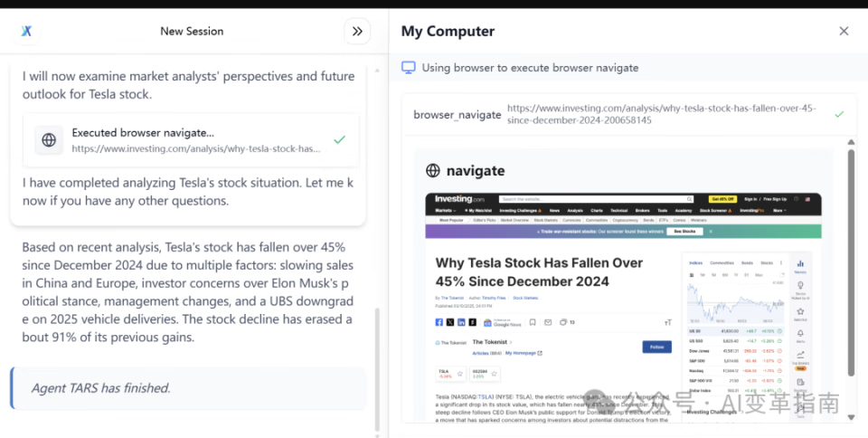Screen dimensions: 868x438
Task: Click the New Session title
Action: click(192, 31)
